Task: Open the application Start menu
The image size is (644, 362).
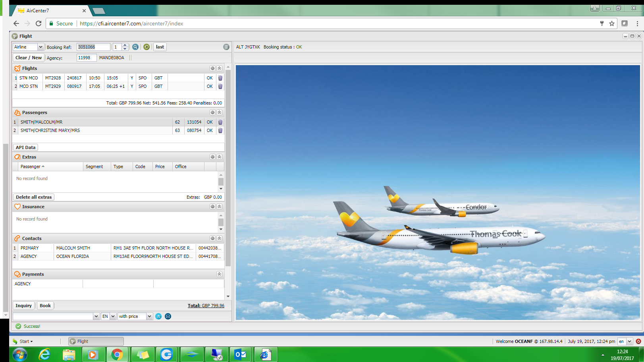Action: [23, 341]
